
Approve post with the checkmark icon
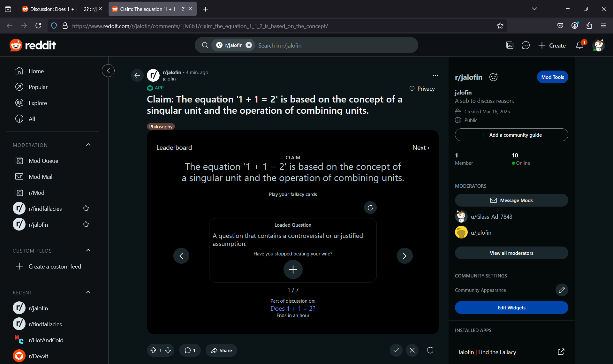click(396, 350)
